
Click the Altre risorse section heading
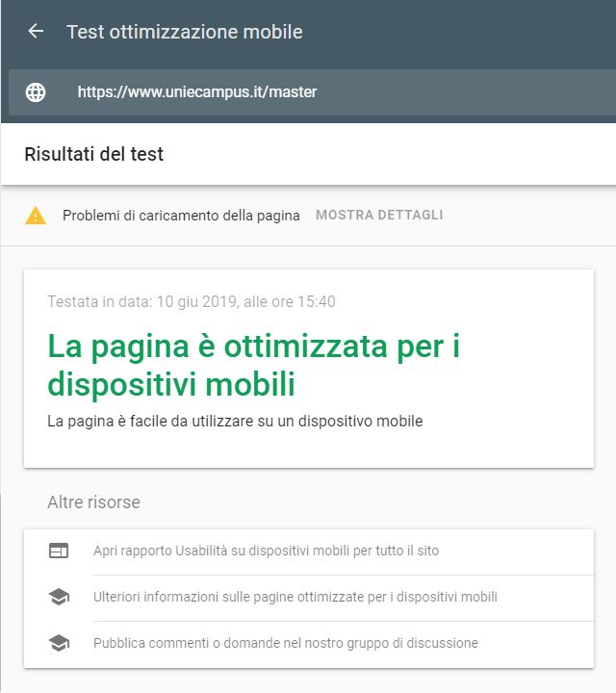tap(93, 502)
